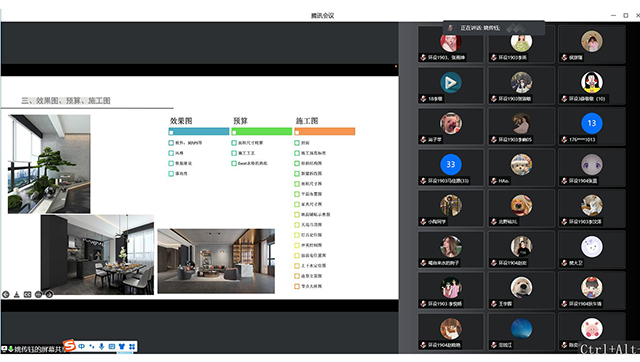Click the 效果图 column heading
640x362 pixels.
[181, 121]
